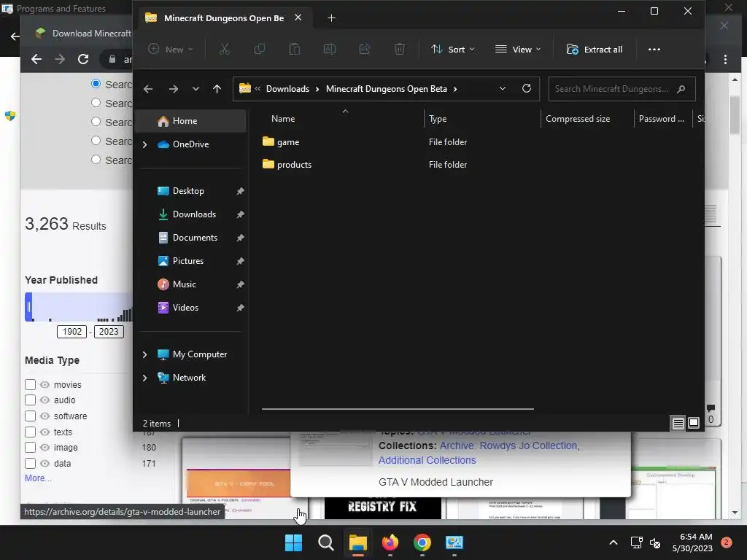747x560 pixels.
Task: Click browser back arrow
Action: point(36,59)
